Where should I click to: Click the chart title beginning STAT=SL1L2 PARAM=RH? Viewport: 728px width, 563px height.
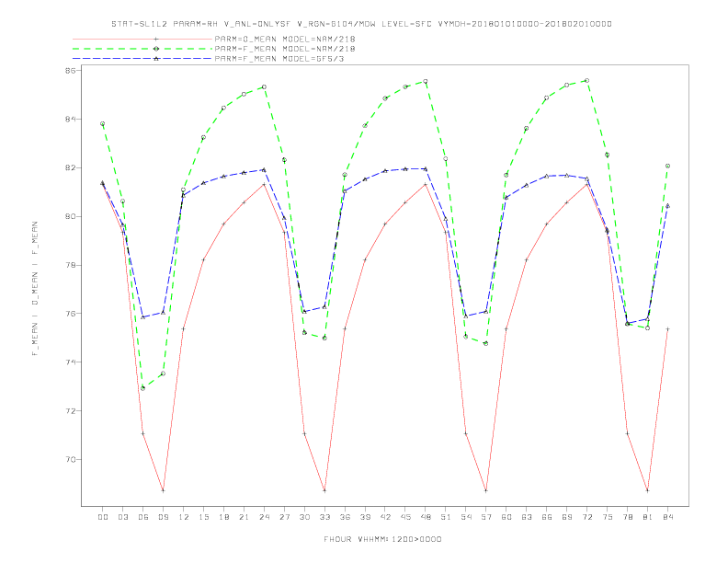(361, 24)
